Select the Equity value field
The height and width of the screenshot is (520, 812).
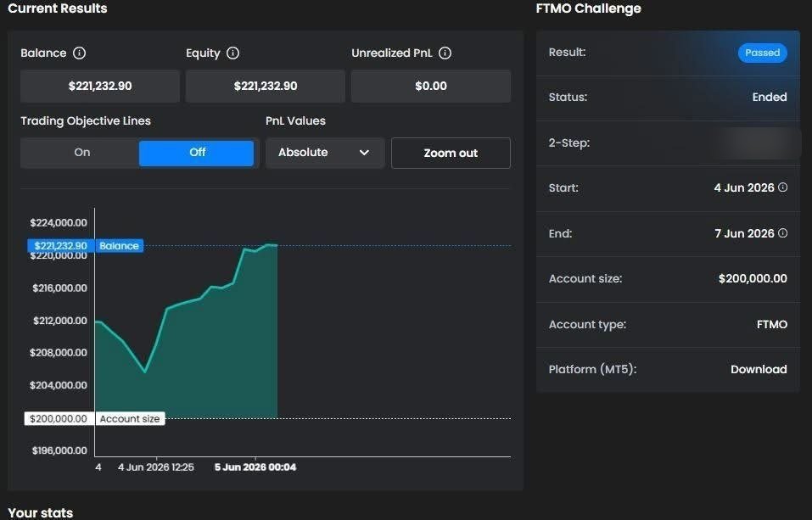point(265,86)
